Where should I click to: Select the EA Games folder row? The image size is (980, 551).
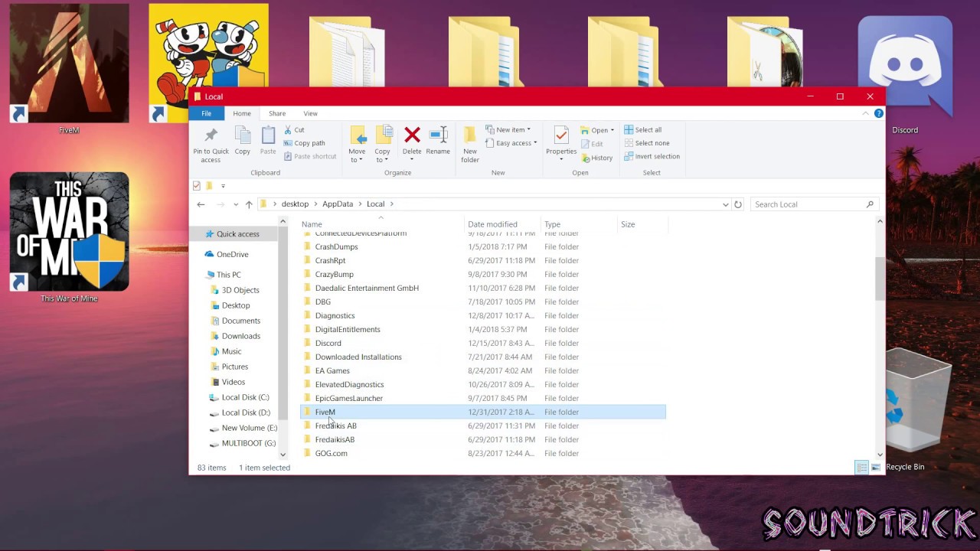point(483,370)
